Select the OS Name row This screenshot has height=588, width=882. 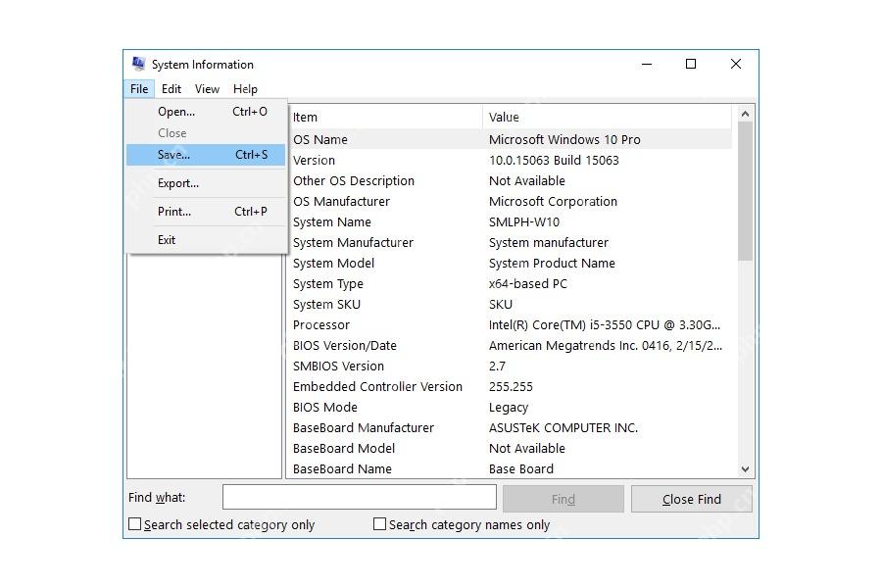click(510, 139)
